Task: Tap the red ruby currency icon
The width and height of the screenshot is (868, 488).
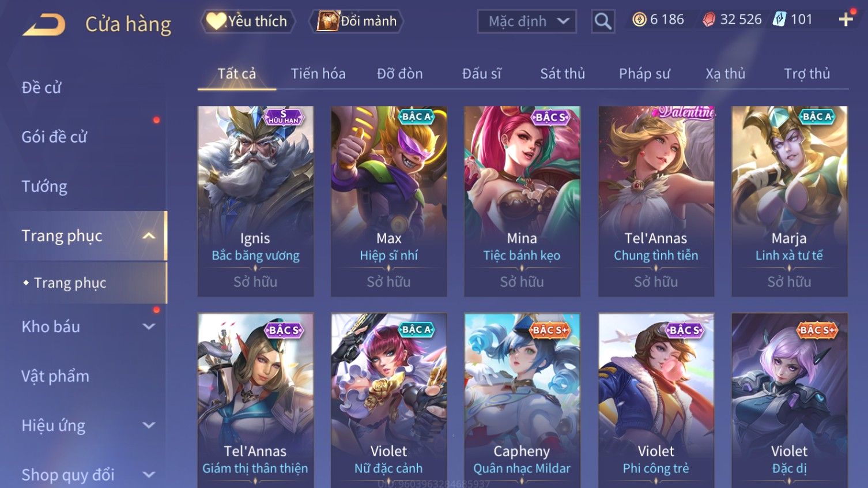Action: point(709,20)
